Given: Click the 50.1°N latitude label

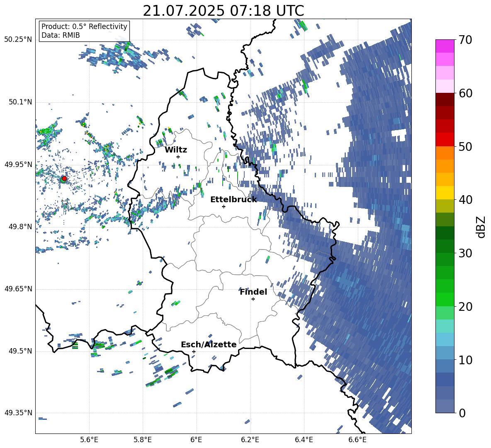Looking at the screenshot, I should [20, 102].
